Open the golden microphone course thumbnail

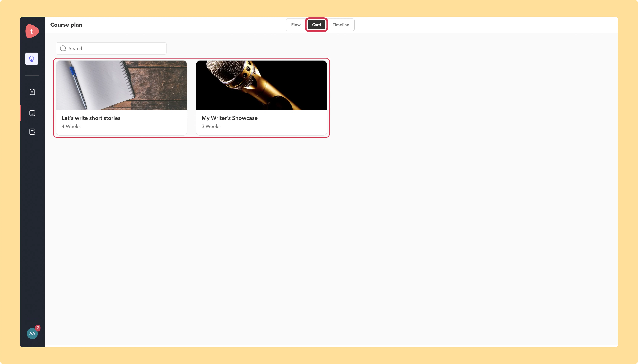tap(261, 86)
